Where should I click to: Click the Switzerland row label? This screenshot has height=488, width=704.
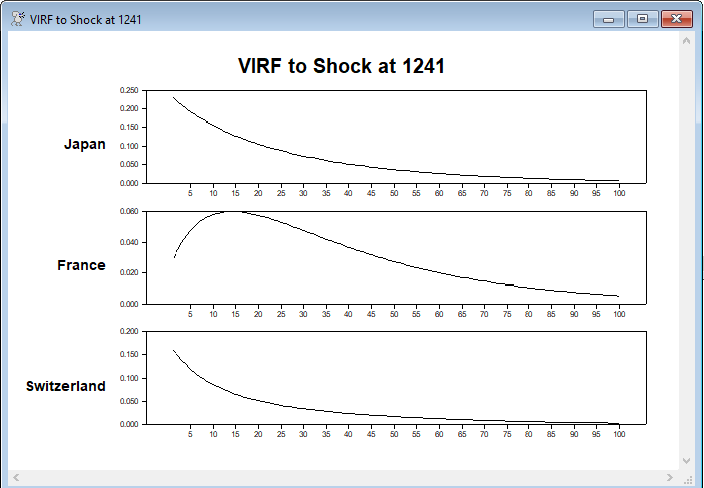coord(66,386)
